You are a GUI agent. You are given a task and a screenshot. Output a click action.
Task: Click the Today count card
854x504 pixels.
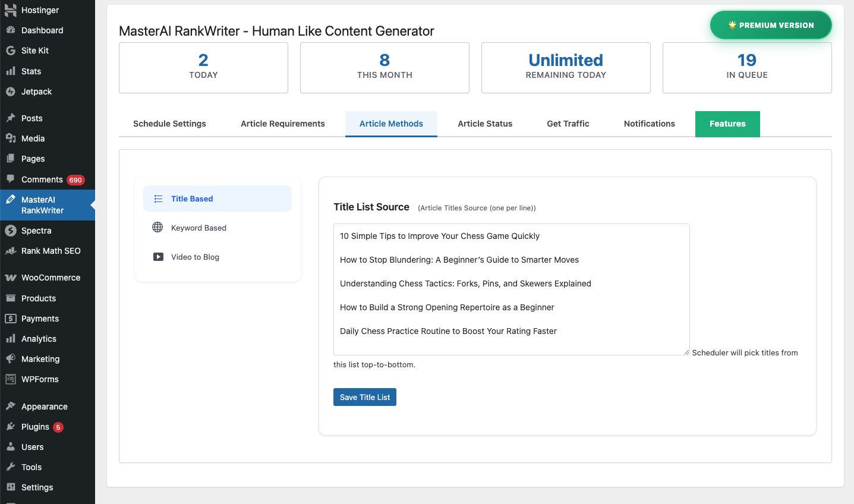[203, 68]
